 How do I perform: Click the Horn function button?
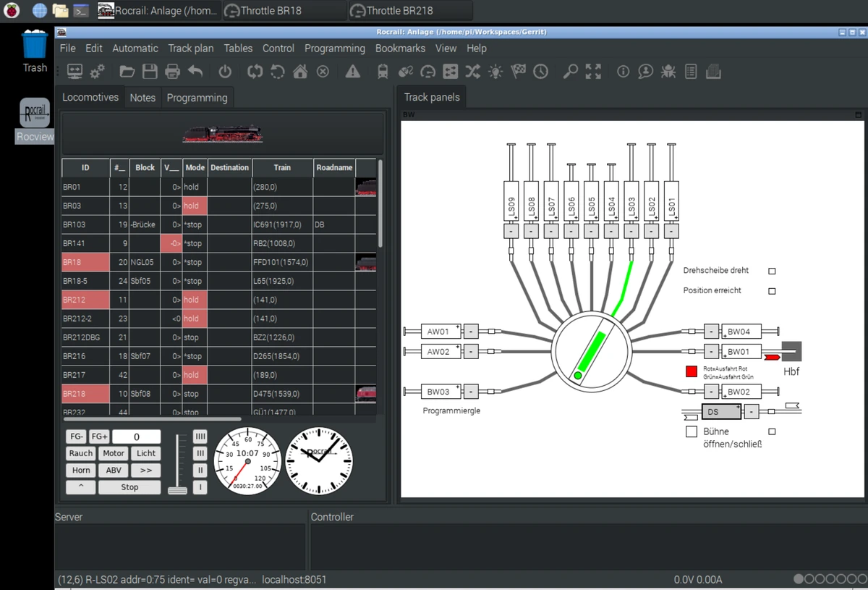[x=81, y=471]
